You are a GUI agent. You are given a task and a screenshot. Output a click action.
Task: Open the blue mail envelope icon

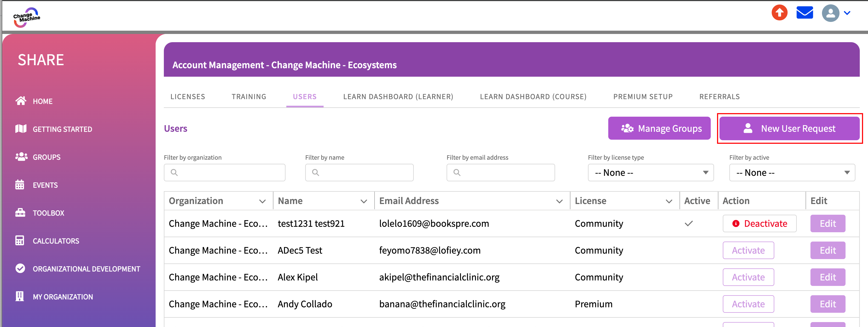click(x=805, y=13)
